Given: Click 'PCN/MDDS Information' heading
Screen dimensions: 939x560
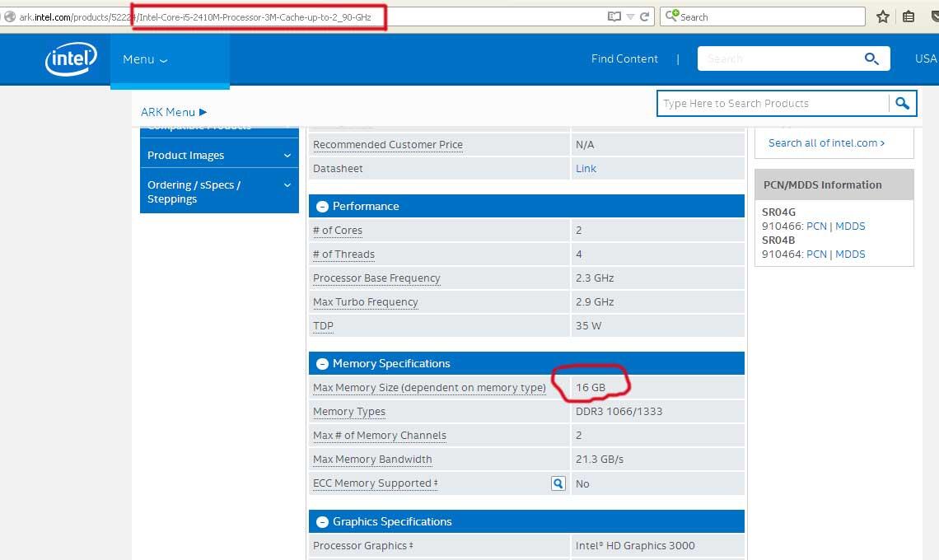Looking at the screenshot, I should [x=822, y=184].
